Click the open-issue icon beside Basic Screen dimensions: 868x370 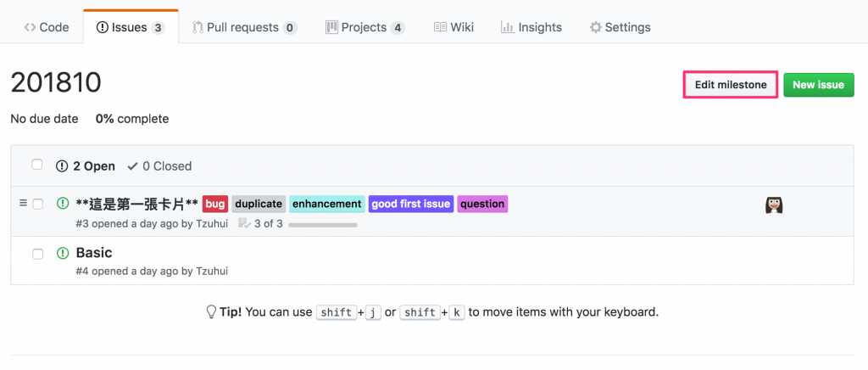tap(63, 253)
